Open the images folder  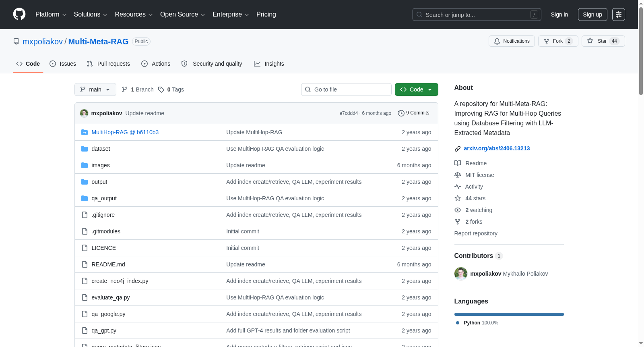[101, 165]
